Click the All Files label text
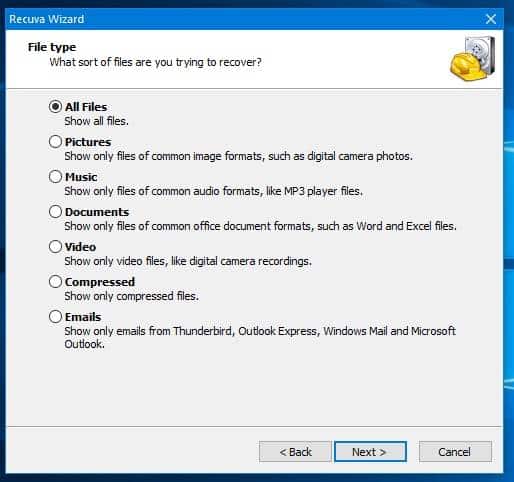This screenshot has height=482, width=514. click(86, 107)
